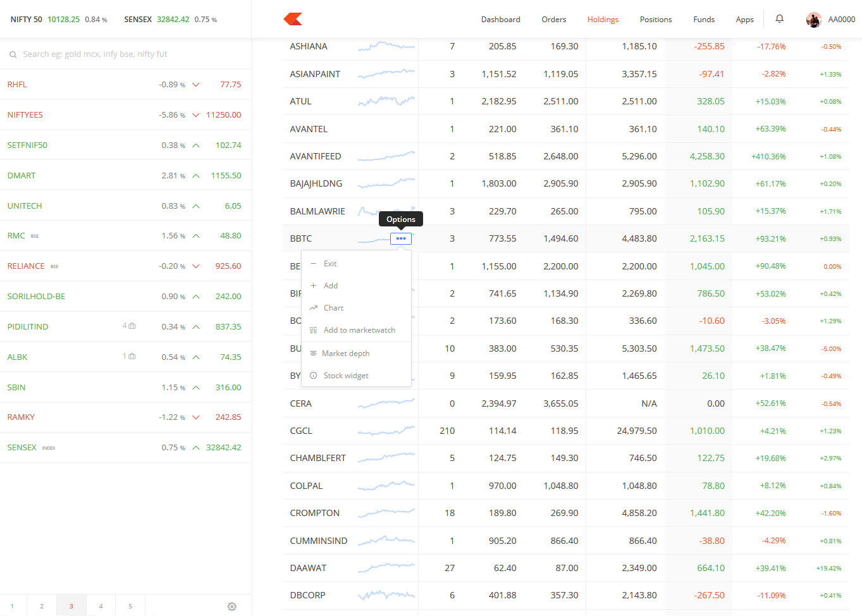Click the CGCL sparkline chart
This screenshot has height=616, width=862.
click(x=386, y=431)
